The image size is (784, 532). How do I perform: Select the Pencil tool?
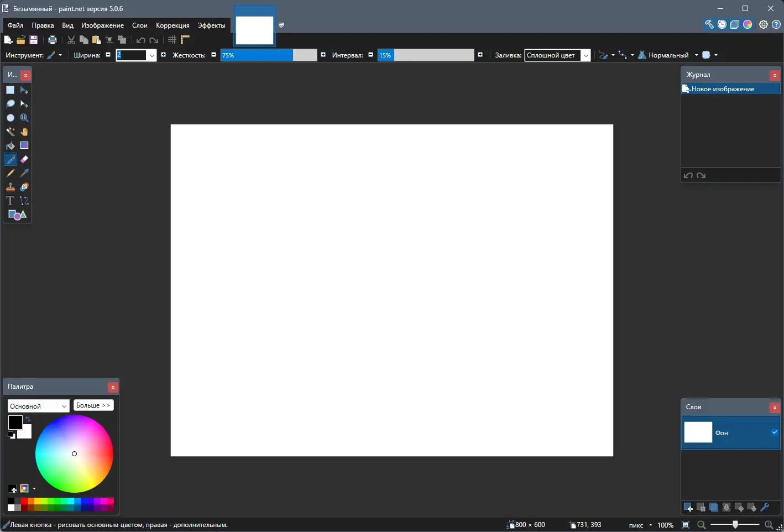[x=10, y=173]
